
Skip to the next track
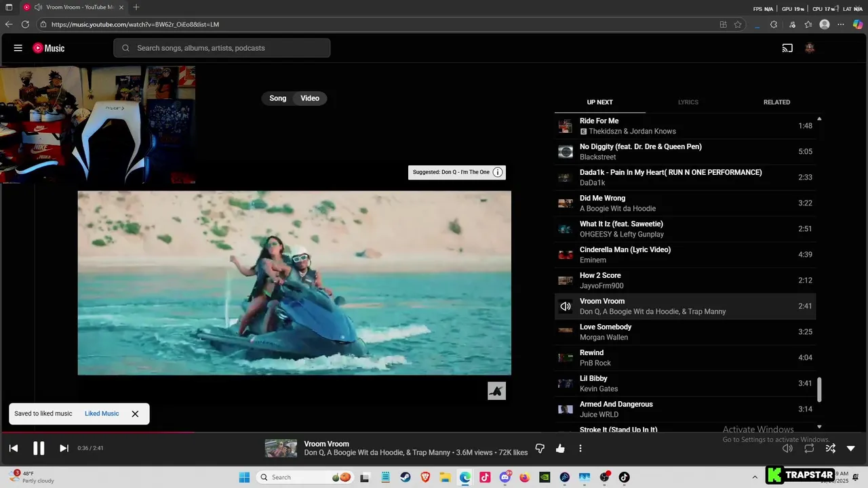[64, 448]
